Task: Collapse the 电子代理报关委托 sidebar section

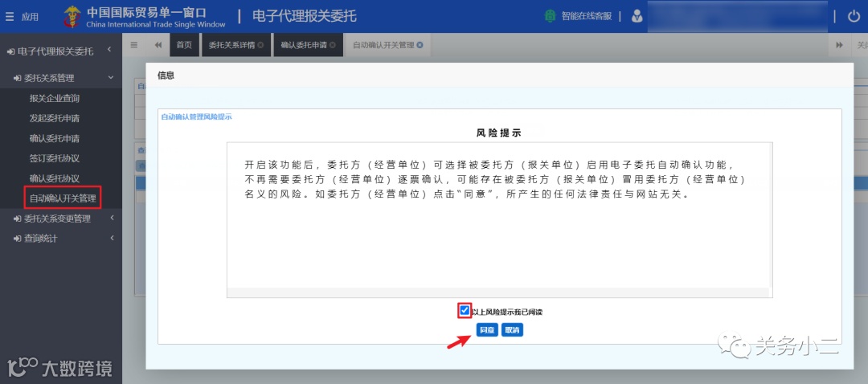Action: [x=61, y=51]
